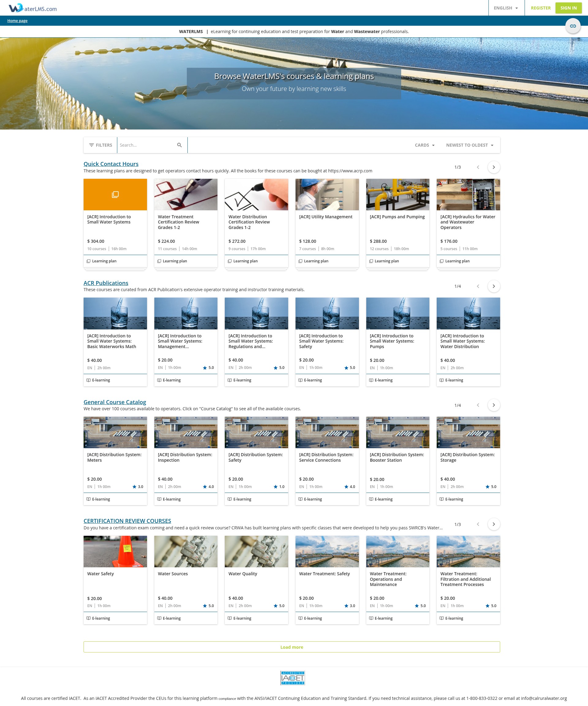Viewport: 588px width, 706px height.
Task: Open the Home page breadcrumb link
Action: point(17,21)
